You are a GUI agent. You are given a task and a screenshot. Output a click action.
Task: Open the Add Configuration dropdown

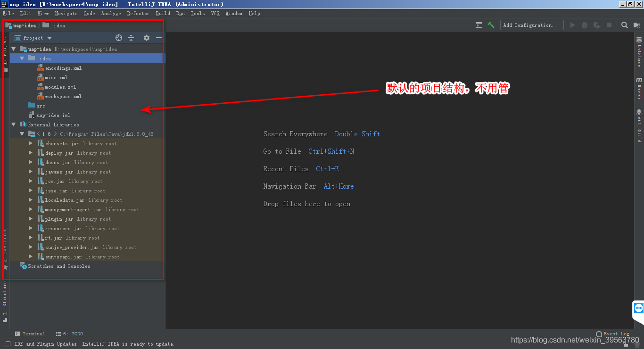tap(532, 25)
